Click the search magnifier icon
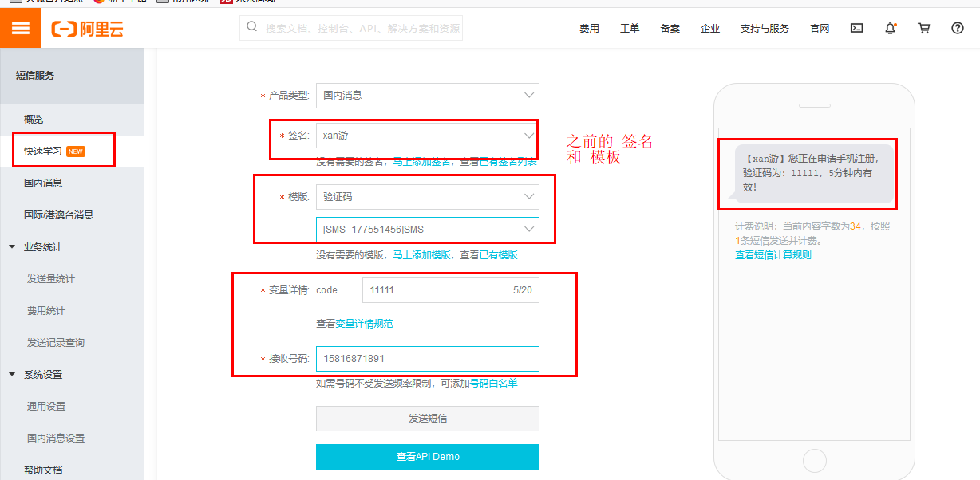Image resolution: width=980 pixels, height=480 pixels. pyautogui.click(x=251, y=28)
